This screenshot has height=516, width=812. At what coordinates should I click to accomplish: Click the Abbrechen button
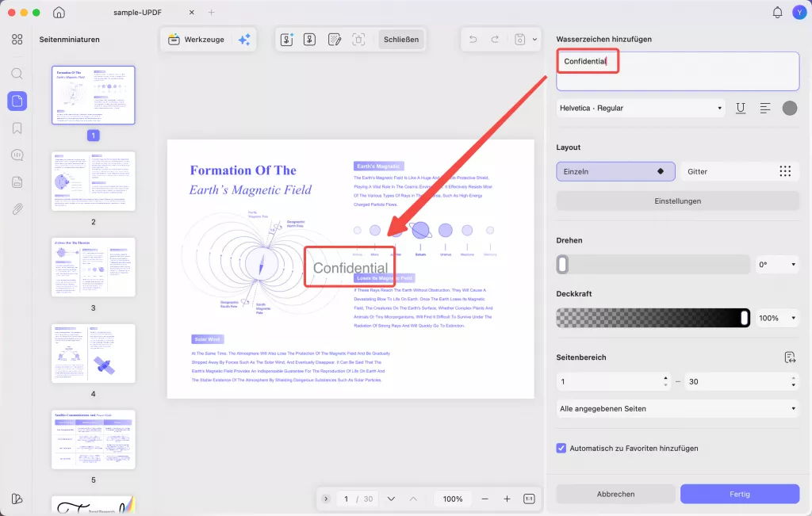point(615,495)
